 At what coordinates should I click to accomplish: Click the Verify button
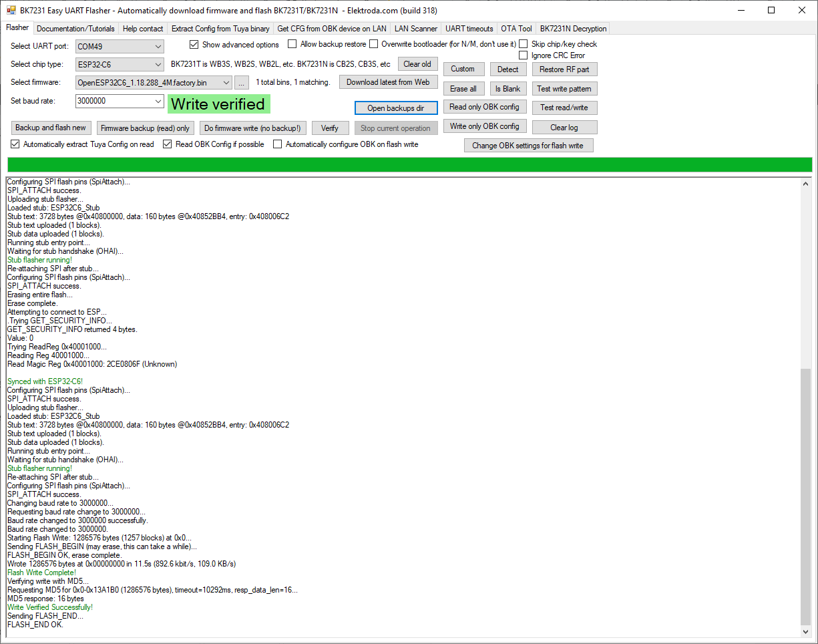pyautogui.click(x=330, y=128)
